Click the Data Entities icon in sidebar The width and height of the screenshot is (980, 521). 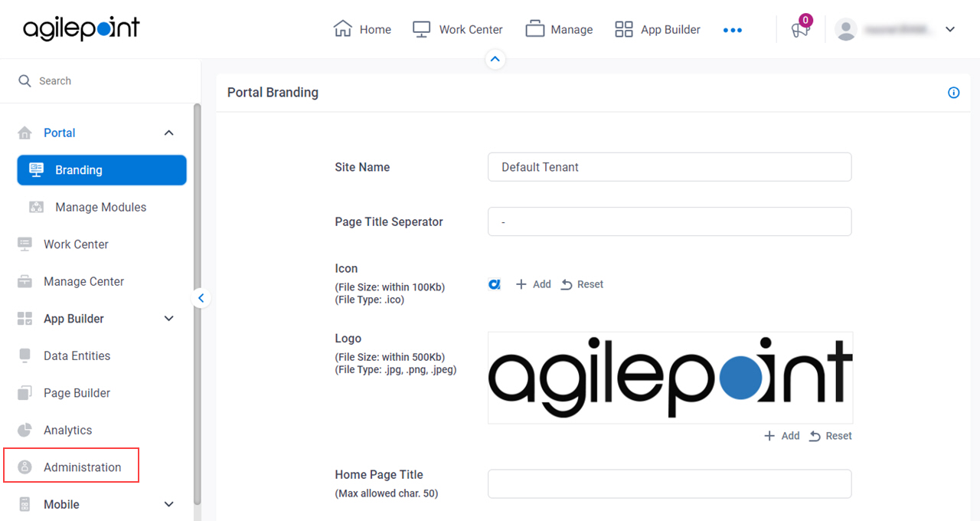[25, 356]
